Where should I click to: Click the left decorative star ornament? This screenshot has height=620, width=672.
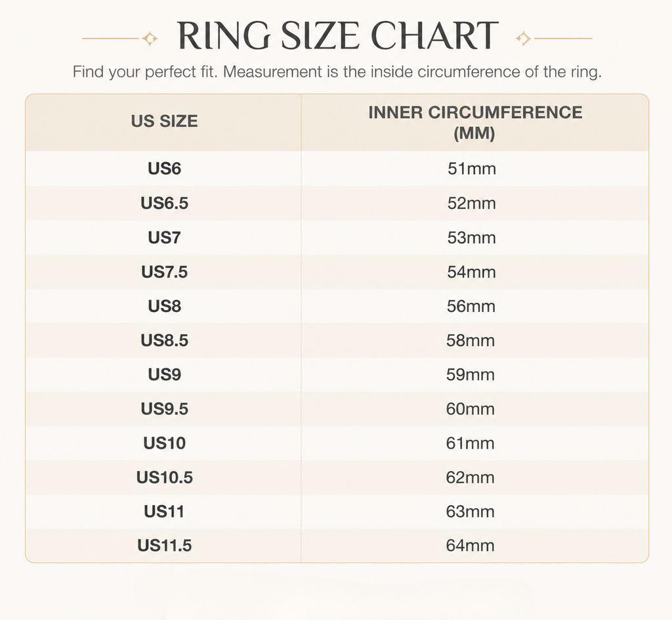[x=150, y=39]
